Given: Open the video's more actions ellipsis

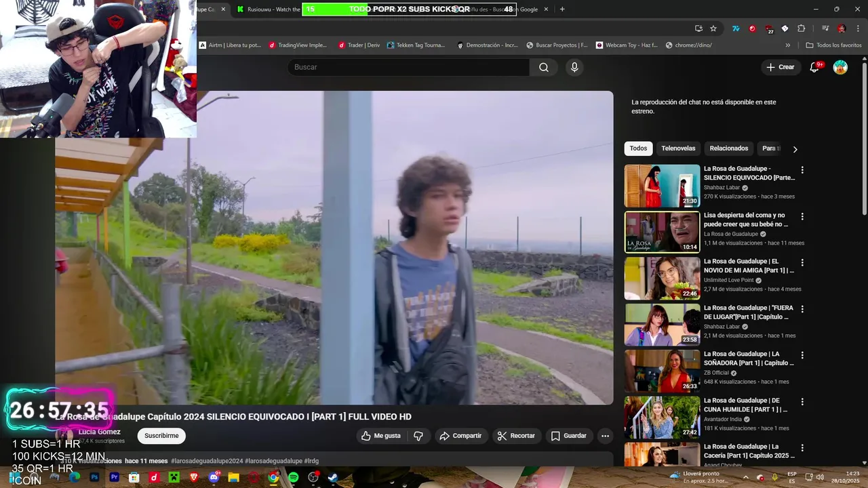Looking at the screenshot, I should coord(605,436).
